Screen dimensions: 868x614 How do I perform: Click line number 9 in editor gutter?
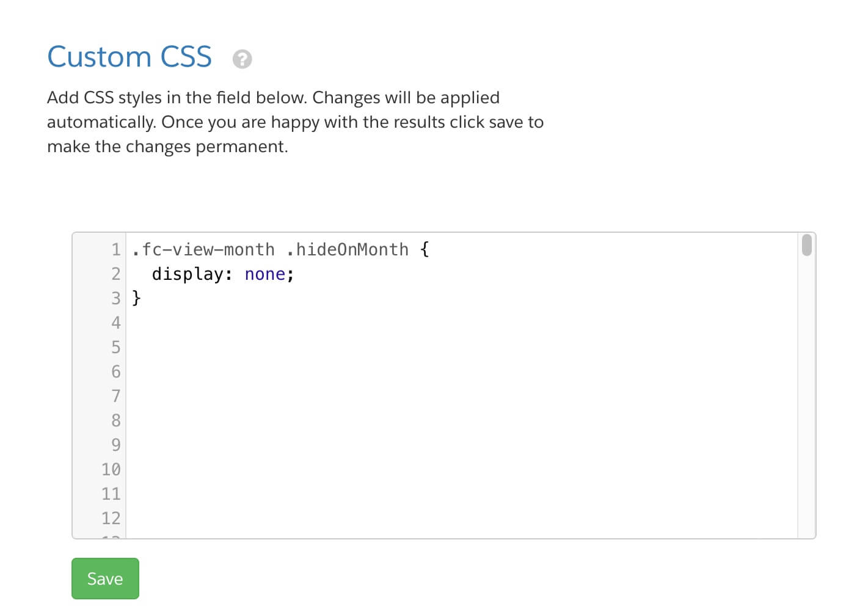[x=115, y=445]
